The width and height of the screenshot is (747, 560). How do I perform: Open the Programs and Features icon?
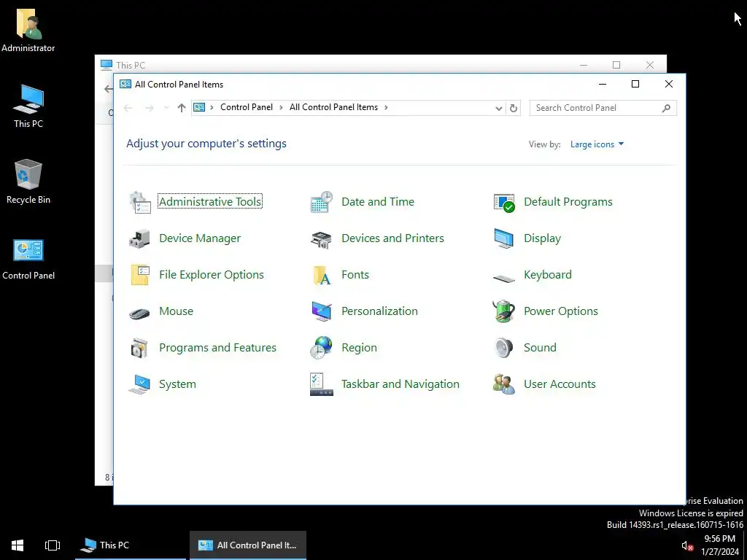point(140,348)
